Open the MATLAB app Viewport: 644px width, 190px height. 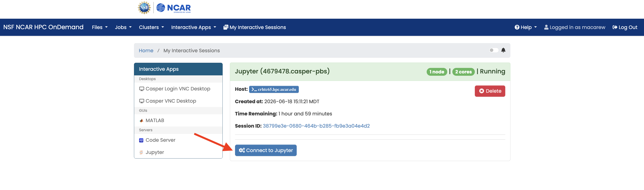click(178, 121)
